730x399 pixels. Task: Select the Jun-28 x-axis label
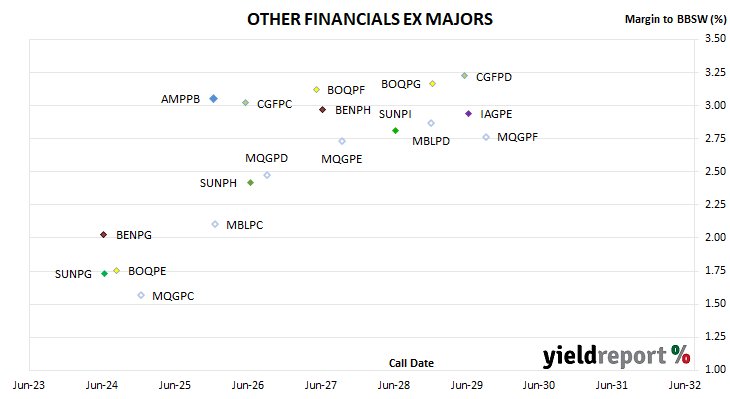pos(394,385)
